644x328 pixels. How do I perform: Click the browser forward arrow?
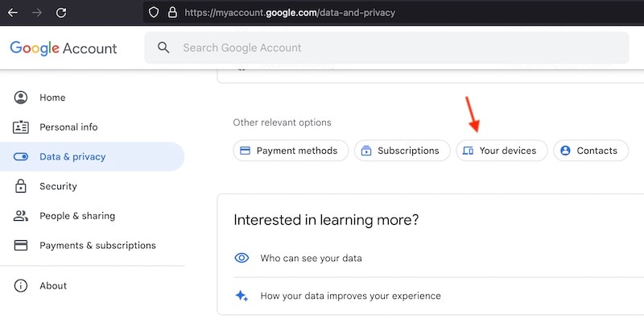coord(37,13)
